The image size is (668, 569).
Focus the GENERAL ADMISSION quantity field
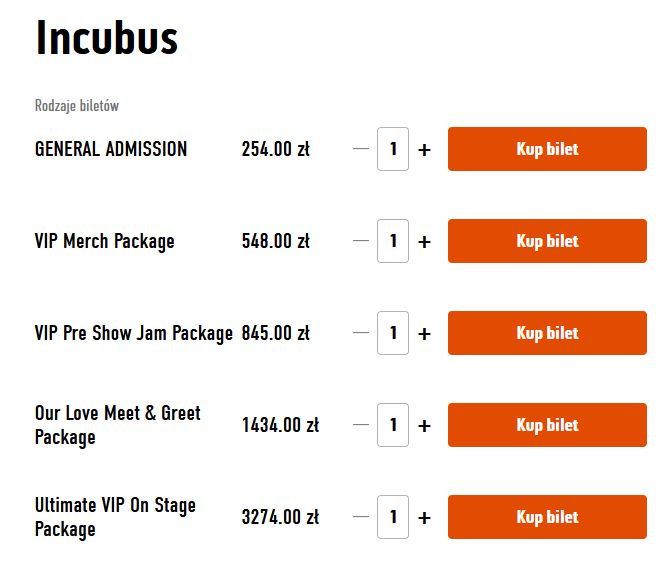(x=393, y=149)
